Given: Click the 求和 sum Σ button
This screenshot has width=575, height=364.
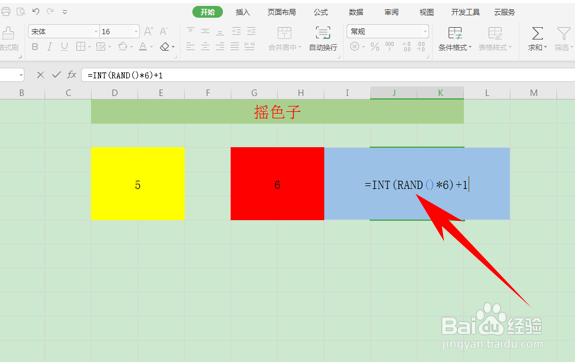Looking at the screenshot, I should (x=538, y=38).
